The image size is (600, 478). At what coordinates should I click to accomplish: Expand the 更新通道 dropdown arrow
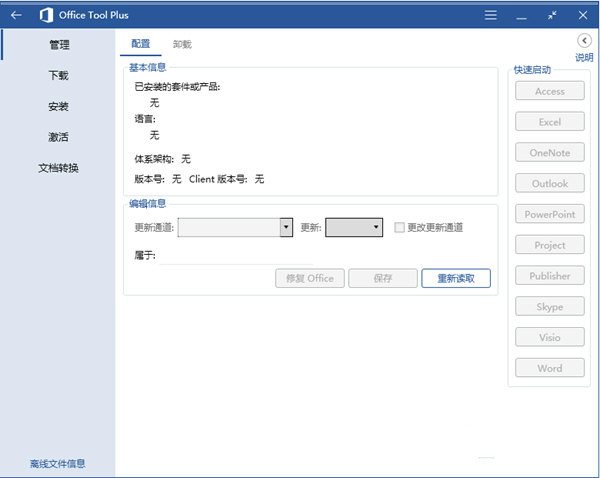286,227
